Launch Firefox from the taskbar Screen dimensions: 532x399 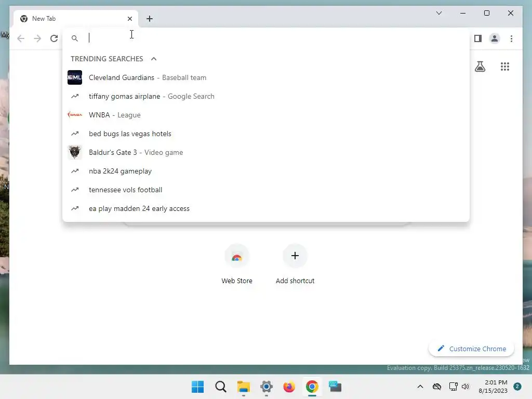point(289,387)
